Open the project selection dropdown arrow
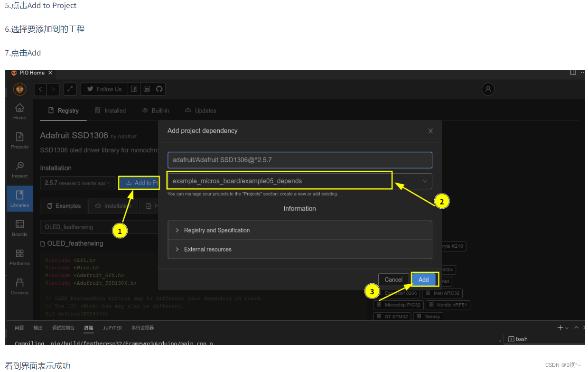This screenshot has height=372, width=588. tap(425, 181)
